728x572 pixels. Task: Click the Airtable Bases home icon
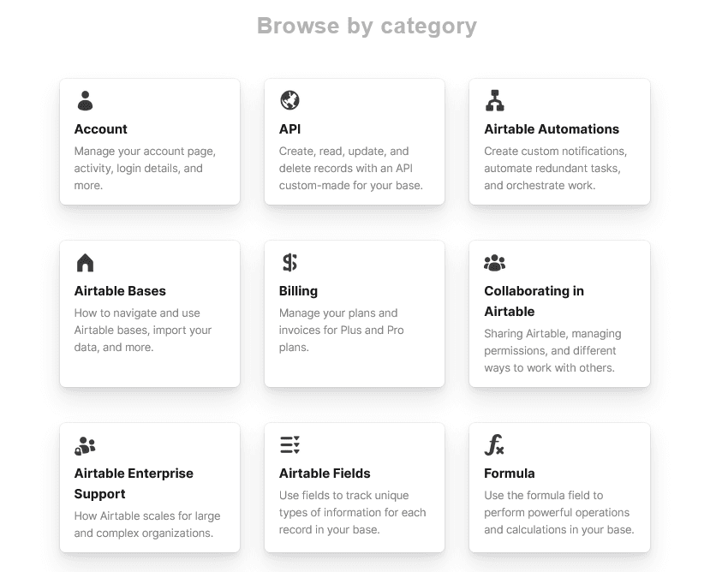click(85, 263)
